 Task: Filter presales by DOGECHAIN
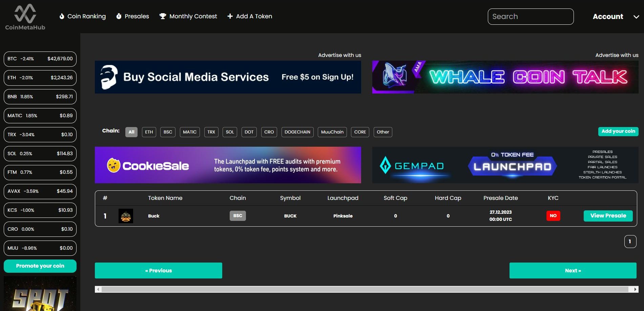(x=297, y=132)
